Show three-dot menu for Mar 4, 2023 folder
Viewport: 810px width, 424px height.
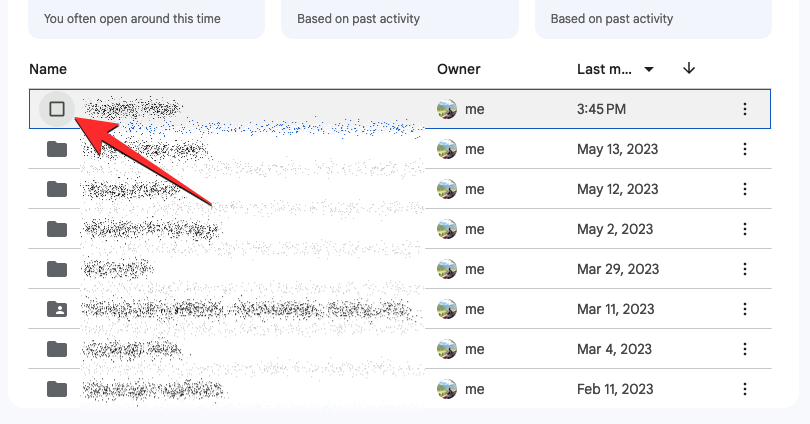coord(745,349)
